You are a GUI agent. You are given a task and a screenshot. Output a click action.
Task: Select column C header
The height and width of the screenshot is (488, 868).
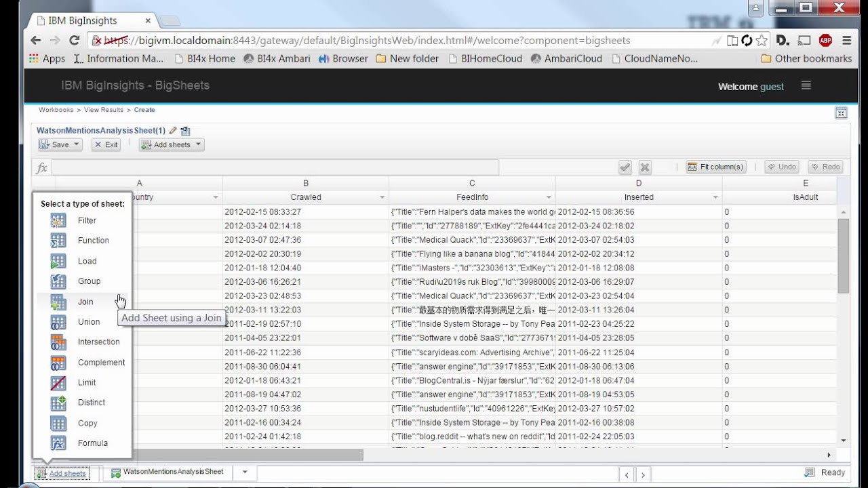472,183
